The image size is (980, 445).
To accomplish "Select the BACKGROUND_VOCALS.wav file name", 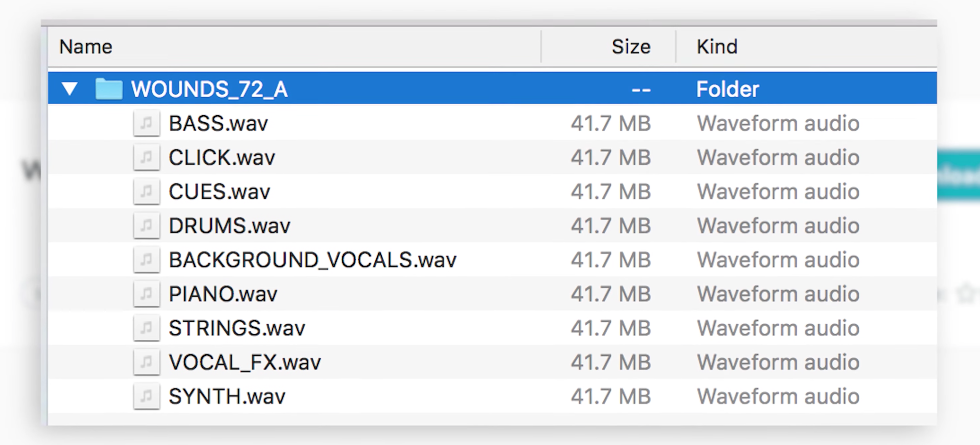I will [x=312, y=260].
